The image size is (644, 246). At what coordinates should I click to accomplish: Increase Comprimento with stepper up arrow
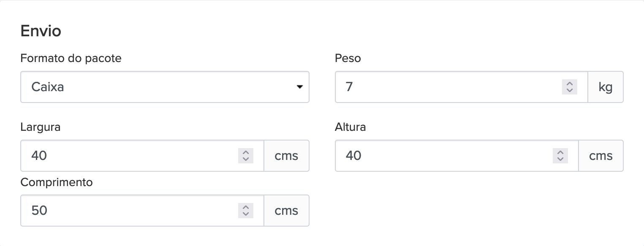pos(246,207)
